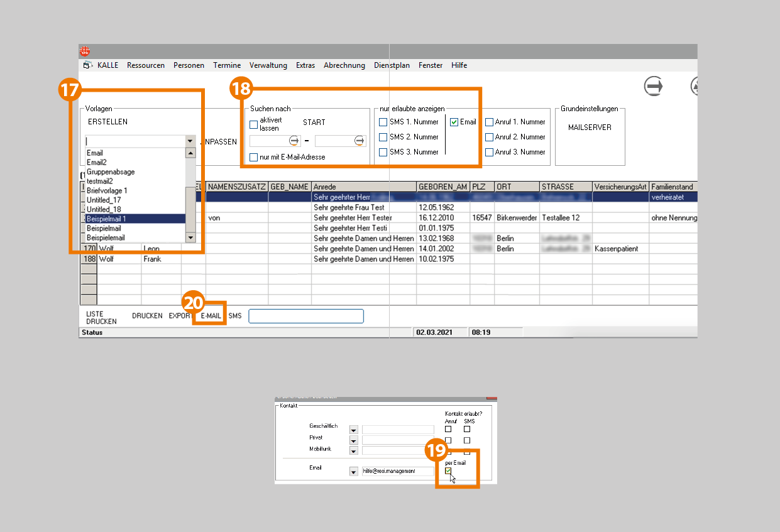780x532 pixels.
Task: Click the text field next to SMS
Action: [305, 317]
